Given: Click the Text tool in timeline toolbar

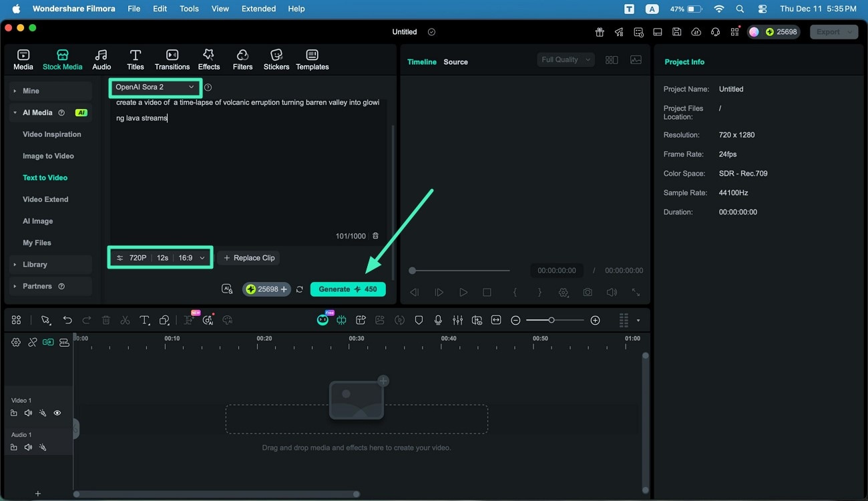Looking at the screenshot, I should (x=144, y=321).
